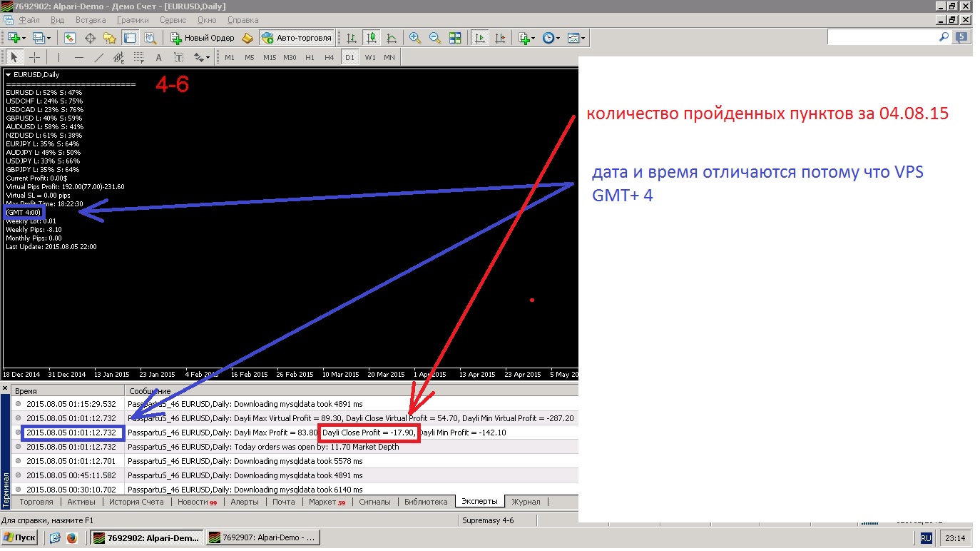Select the crosshair tool

[x=34, y=57]
